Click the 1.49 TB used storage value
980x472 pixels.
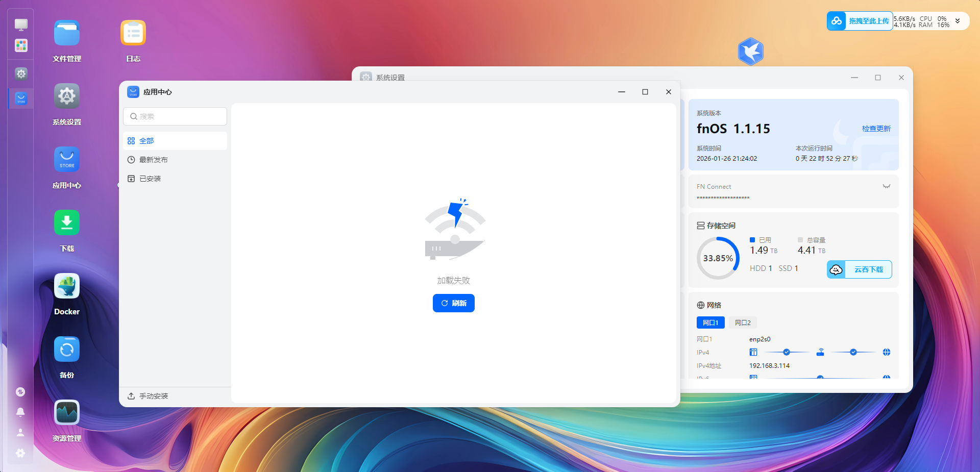coord(764,251)
